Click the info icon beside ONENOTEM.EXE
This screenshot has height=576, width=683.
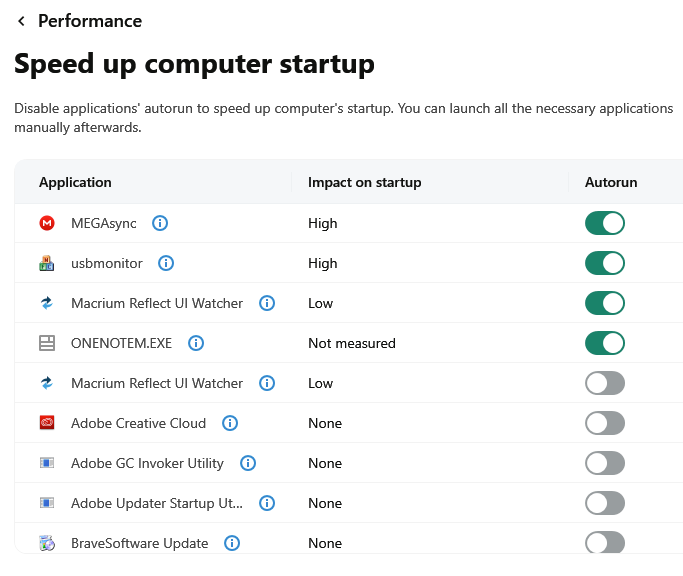coord(196,343)
